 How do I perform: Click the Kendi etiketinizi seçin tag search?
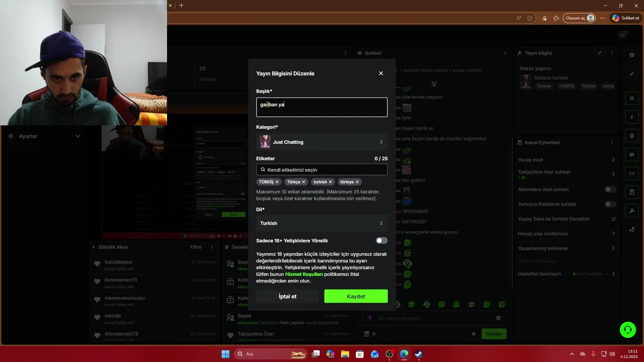(322, 170)
